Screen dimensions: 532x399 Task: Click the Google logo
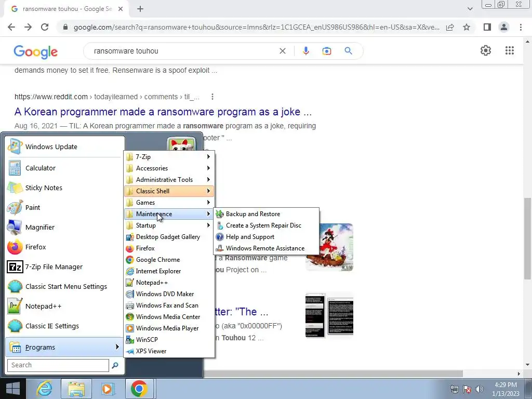click(x=36, y=51)
